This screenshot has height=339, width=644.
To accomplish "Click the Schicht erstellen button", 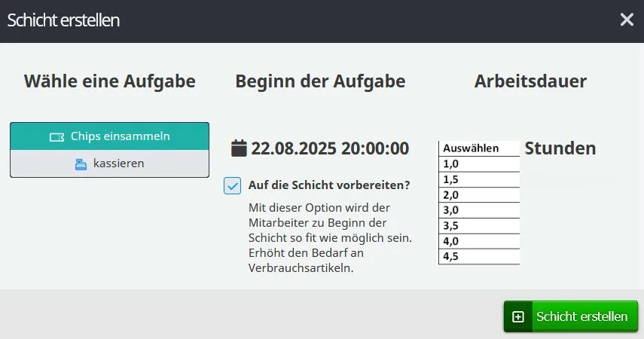I will tap(571, 316).
